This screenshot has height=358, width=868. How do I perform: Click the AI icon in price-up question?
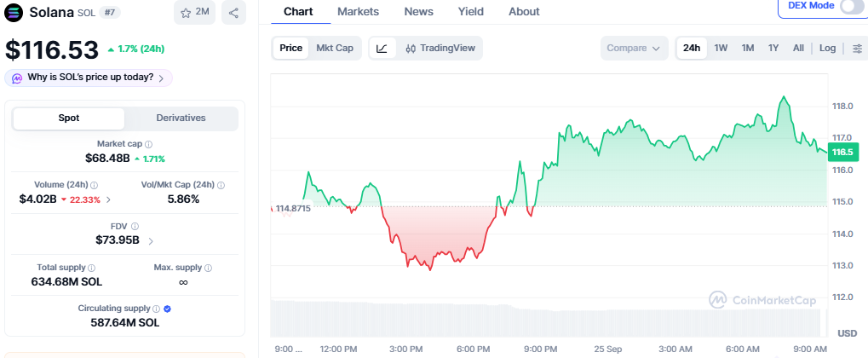point(17,78)
